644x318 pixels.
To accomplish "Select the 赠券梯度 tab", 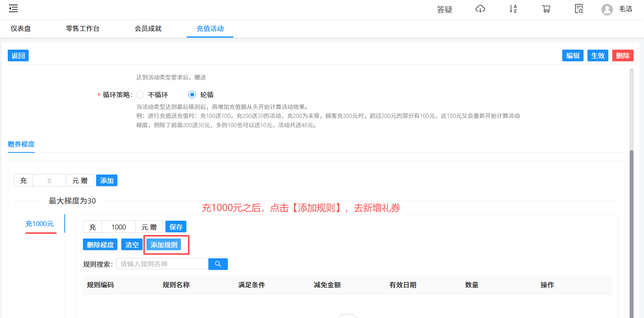I will pos(21,144).
